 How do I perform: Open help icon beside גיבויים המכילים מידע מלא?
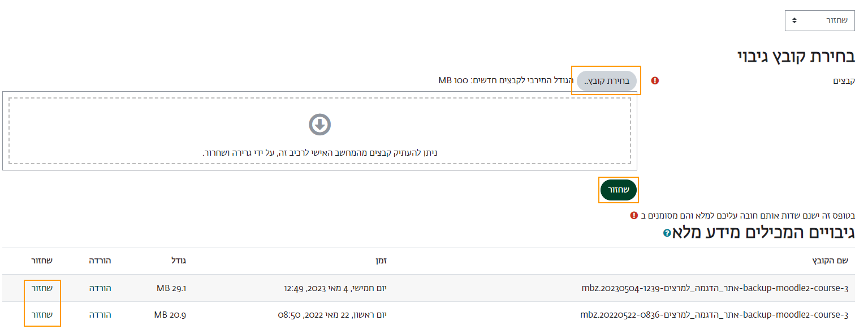667,233
